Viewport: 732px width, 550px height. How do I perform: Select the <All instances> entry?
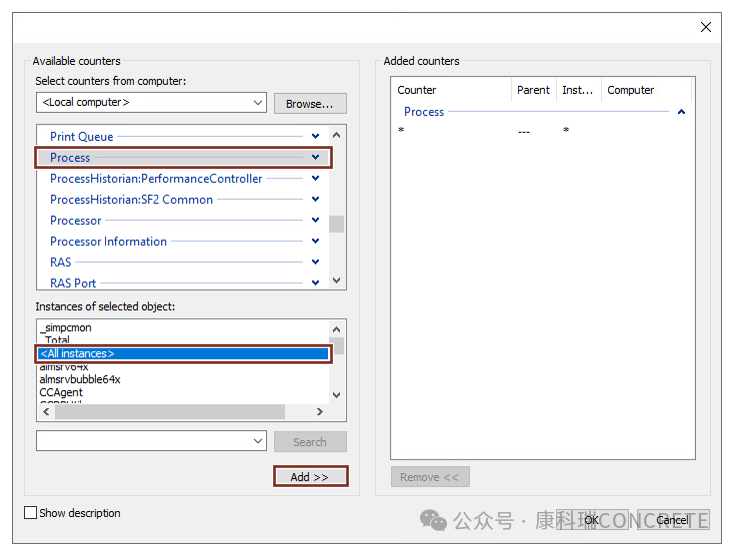pos(182,354)
